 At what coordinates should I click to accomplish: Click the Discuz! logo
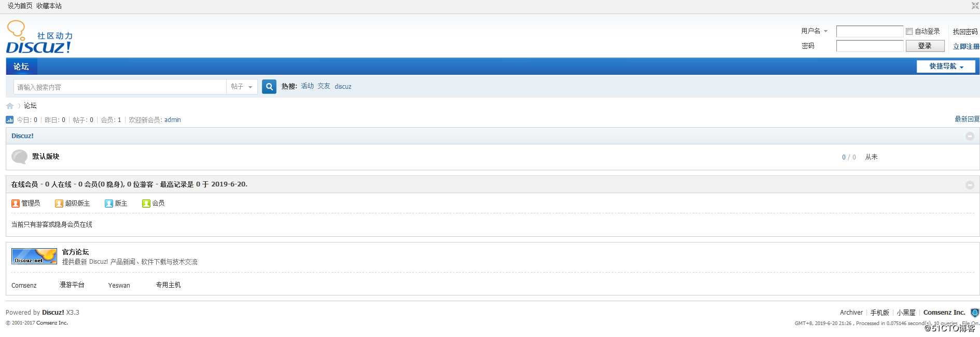39,37
